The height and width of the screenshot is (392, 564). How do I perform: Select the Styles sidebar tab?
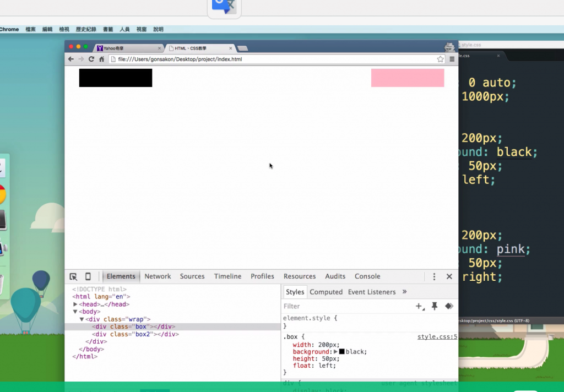295,292
